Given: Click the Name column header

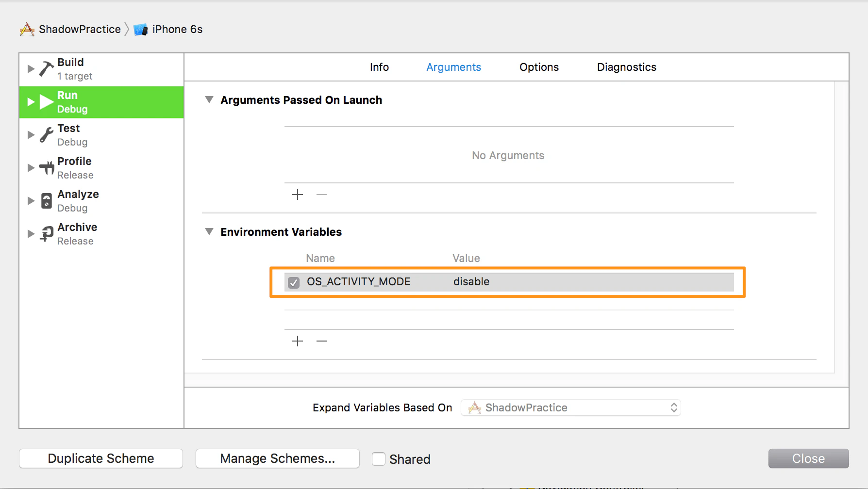Looking at the screenshot, I should (320, 258).
